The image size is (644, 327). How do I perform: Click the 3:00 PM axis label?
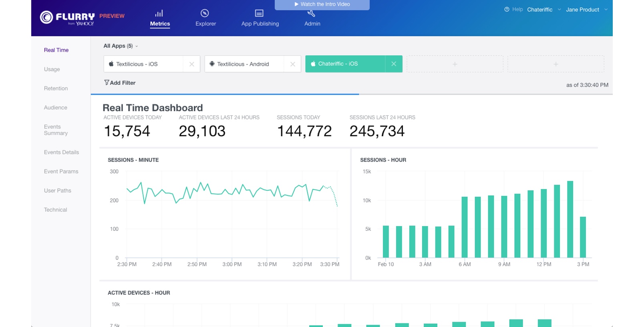(x=232, y=264)
